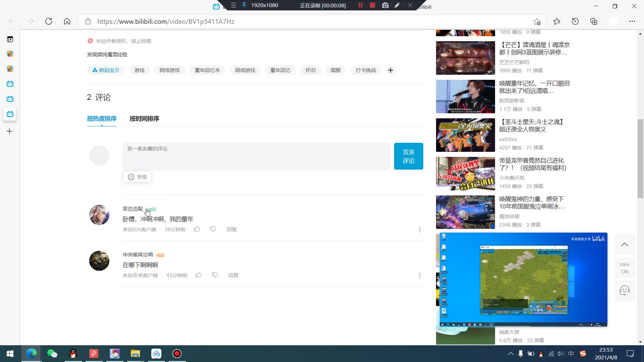Open the customer service headset icon
The width and height of the screenshot is (644, 362).
click(625, 290)
